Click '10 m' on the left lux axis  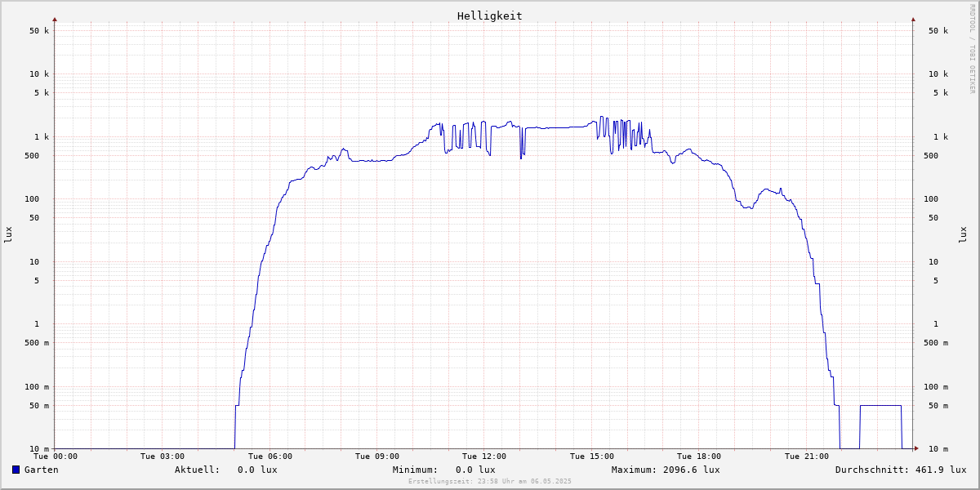pyautogui.click(x=39, y=449)
